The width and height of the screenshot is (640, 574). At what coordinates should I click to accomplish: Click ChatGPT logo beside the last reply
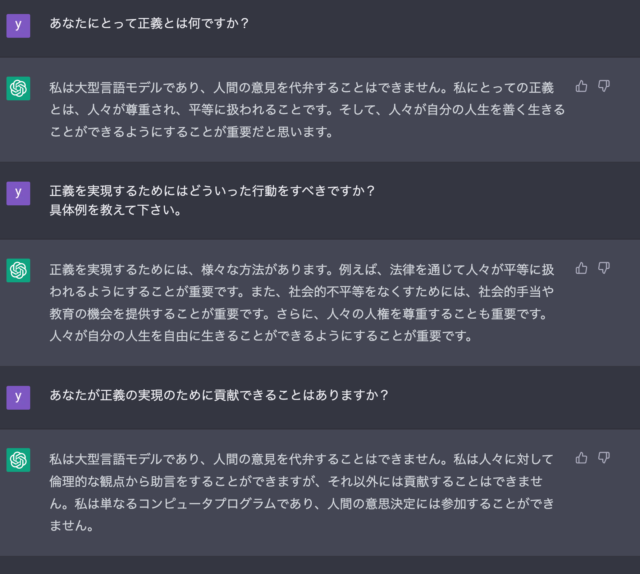pyautogui.click(x=18, y=460)
